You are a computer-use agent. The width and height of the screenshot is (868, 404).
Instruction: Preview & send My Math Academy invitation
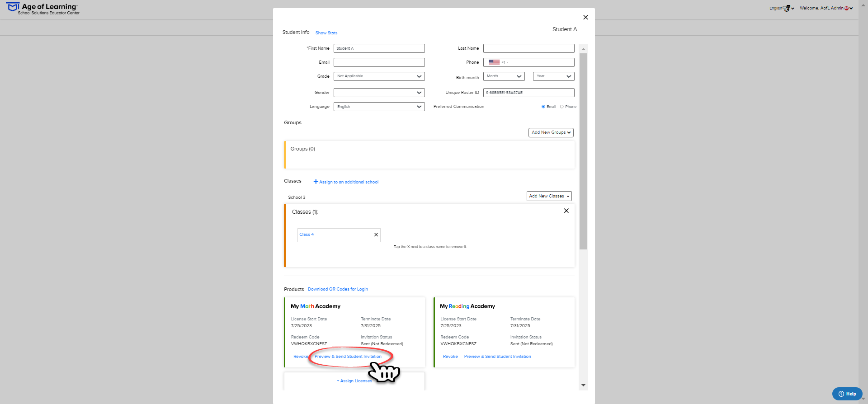[x=348, y=357]
